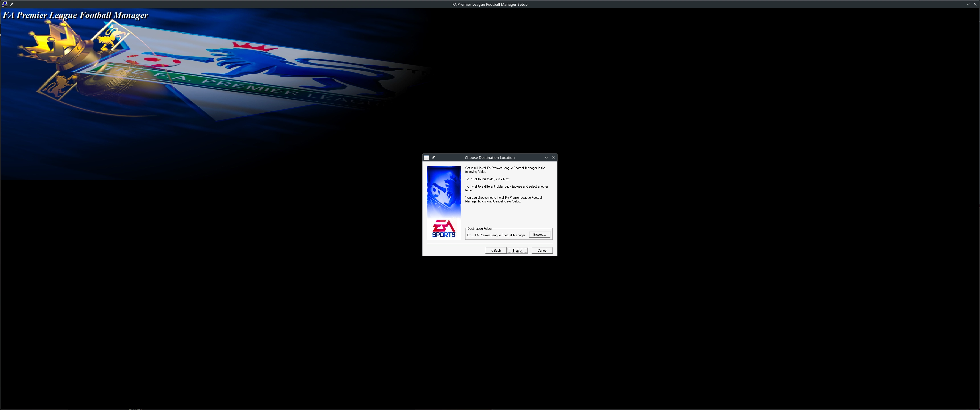Minimize the Choose Destination Location dialog
The width and height of the screenshot is (980, 410).
[546, 157]
